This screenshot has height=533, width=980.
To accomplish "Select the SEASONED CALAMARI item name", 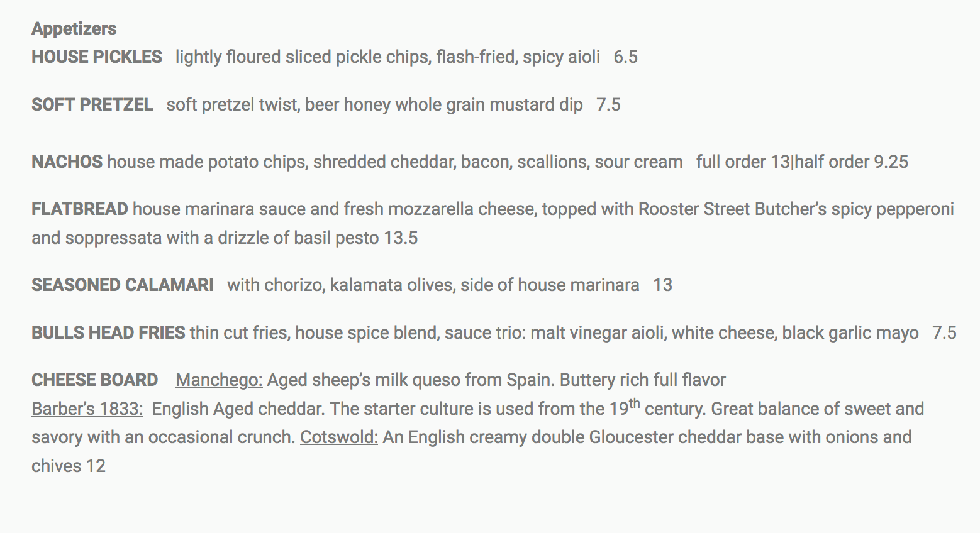I will click(x=123, y=285).
